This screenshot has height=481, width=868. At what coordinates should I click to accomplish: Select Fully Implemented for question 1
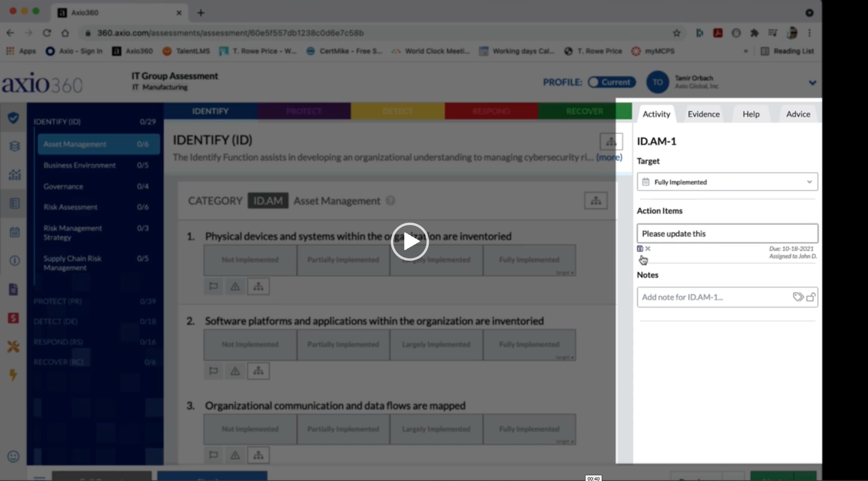pos(529,260)
